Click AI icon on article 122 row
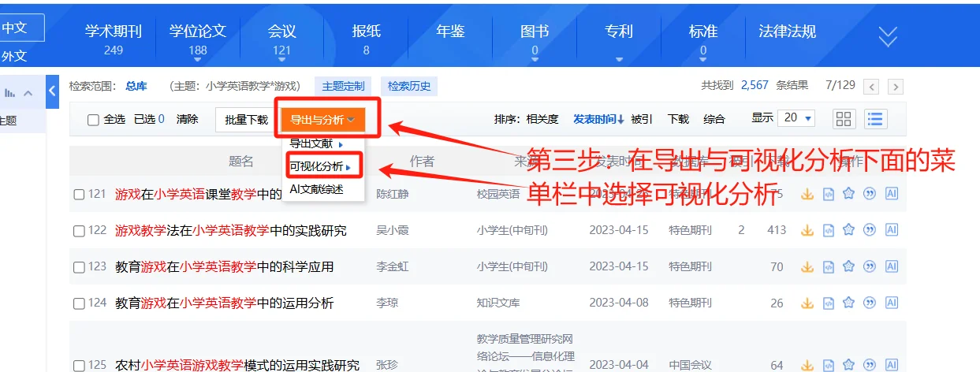The width and height of the screenshot is (980, 372). coord(892,230)
